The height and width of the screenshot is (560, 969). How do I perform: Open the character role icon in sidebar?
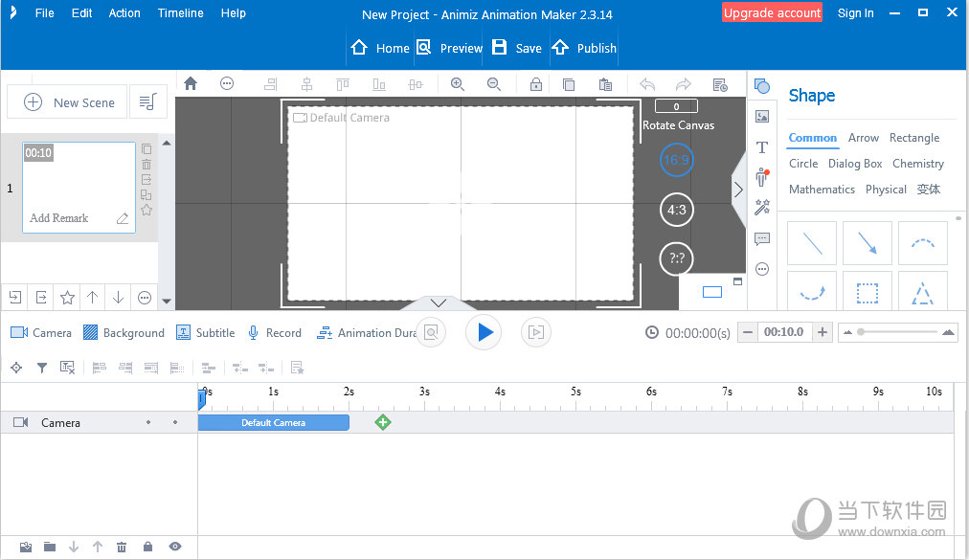click(762, 177)
